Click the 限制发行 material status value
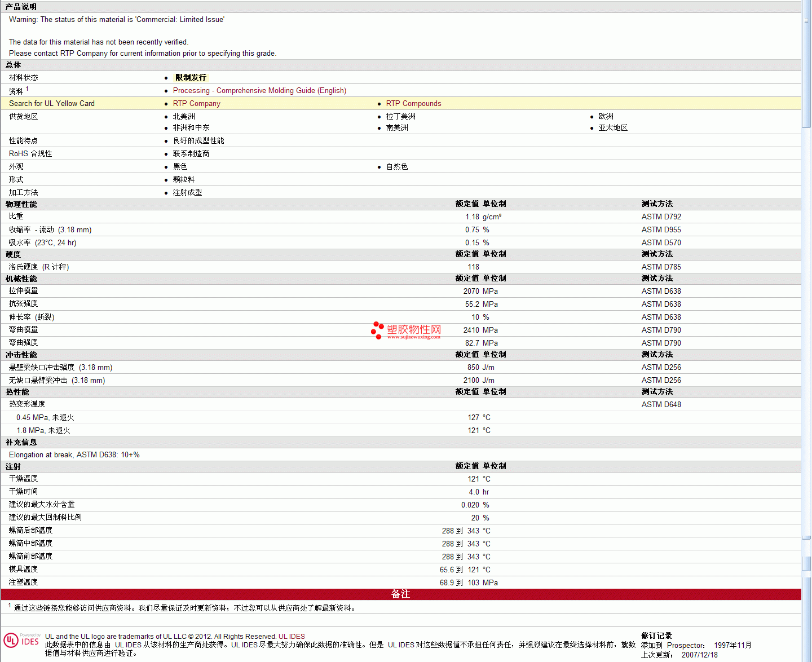The width and height of the screenshot is (812, 662). coord(191,78)
